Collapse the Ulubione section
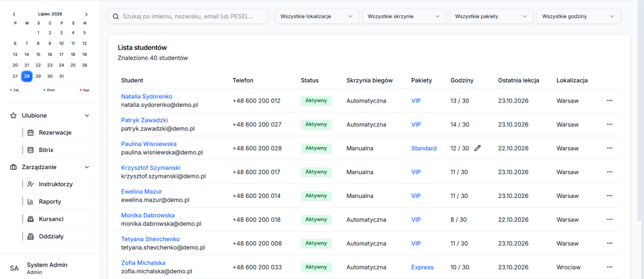The height and width of the screenshot is (279, 644). (x=87, y=116)
